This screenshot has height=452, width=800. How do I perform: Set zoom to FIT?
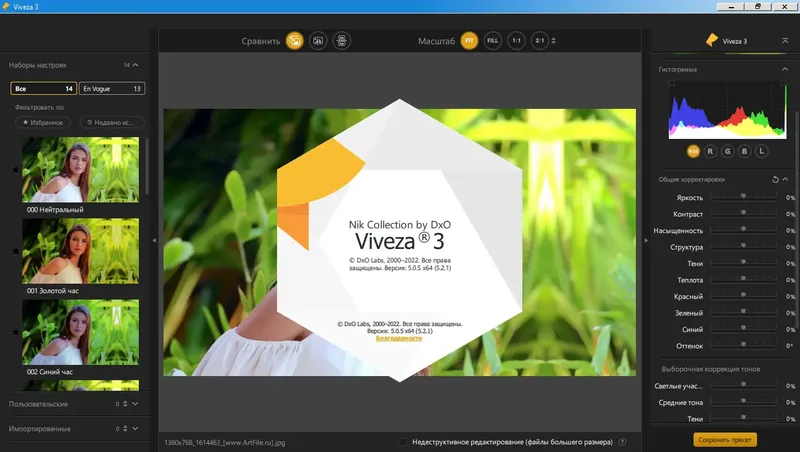(x=469, y=41)
